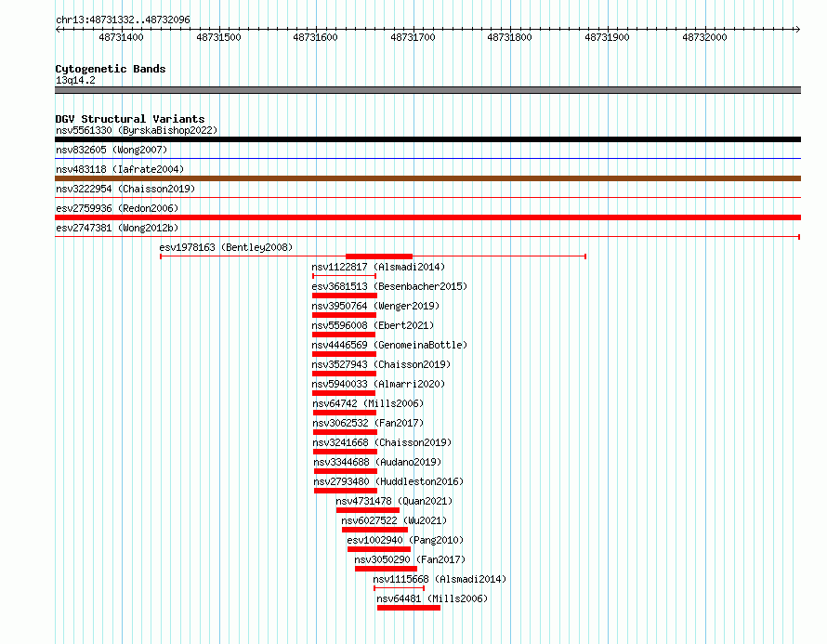Click ruler position 48731900
This screenshot has width=827, height=644.
tap(607, 37)
